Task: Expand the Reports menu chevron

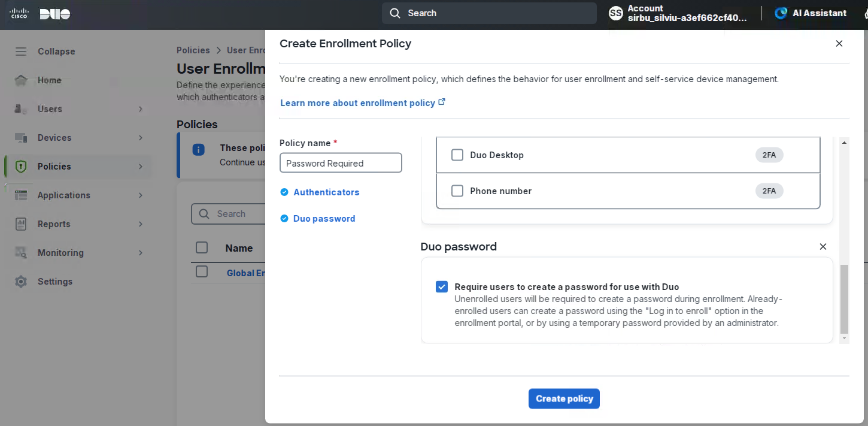Action: pyautogui.click(x=141, y=224)
